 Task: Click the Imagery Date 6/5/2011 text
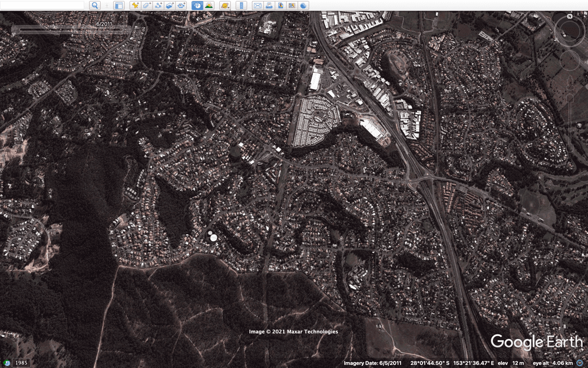click(x=372, y=363)
